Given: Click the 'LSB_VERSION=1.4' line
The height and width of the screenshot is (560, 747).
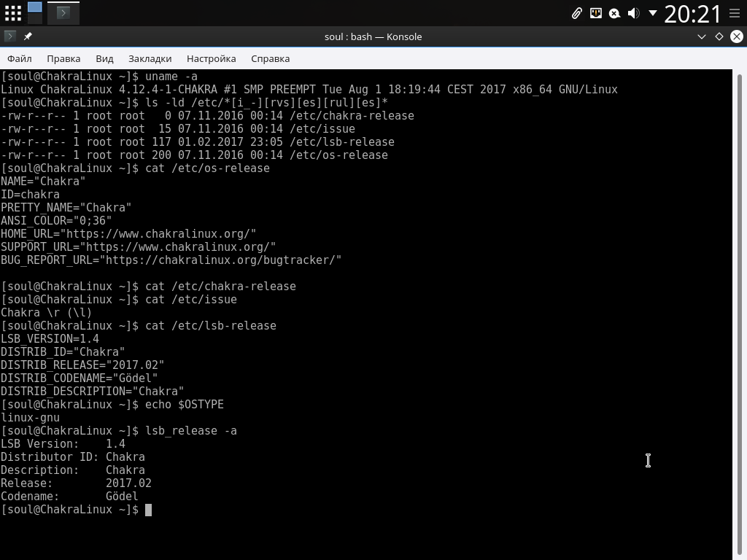Looking at the screenshot, I should [x=50, y=338].
